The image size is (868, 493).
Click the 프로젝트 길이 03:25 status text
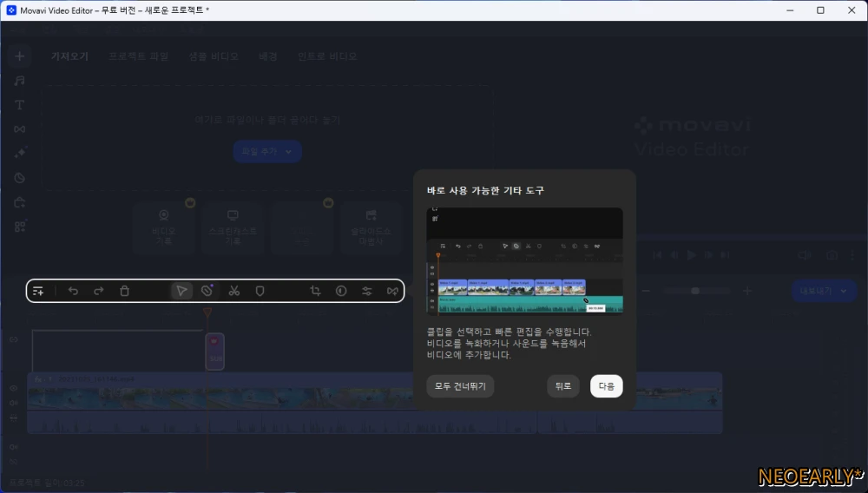point(47,483)
